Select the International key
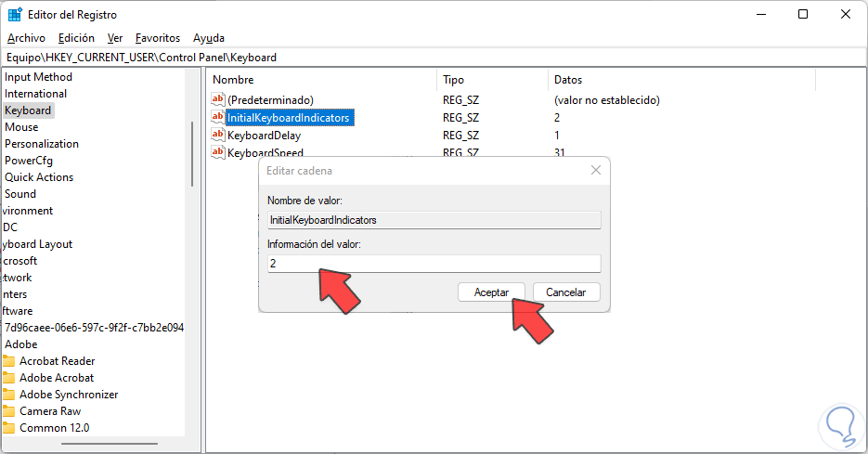The width and height of the screenshot is (868, 454). click(x=35, y=94)
